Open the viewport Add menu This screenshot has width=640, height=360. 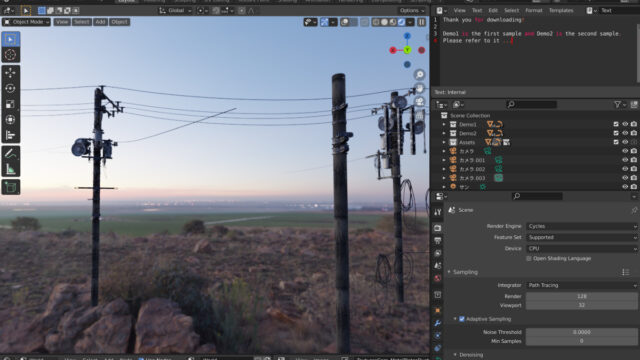tap(100, 22)
